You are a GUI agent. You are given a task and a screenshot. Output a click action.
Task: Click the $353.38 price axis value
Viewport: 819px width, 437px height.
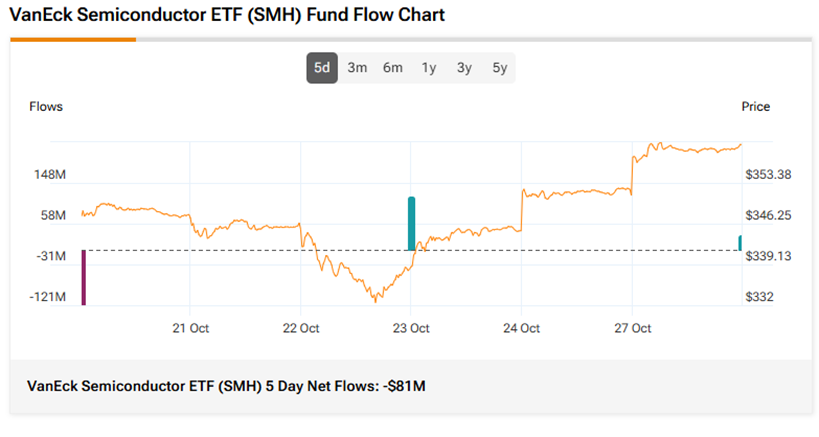point(768,175)
